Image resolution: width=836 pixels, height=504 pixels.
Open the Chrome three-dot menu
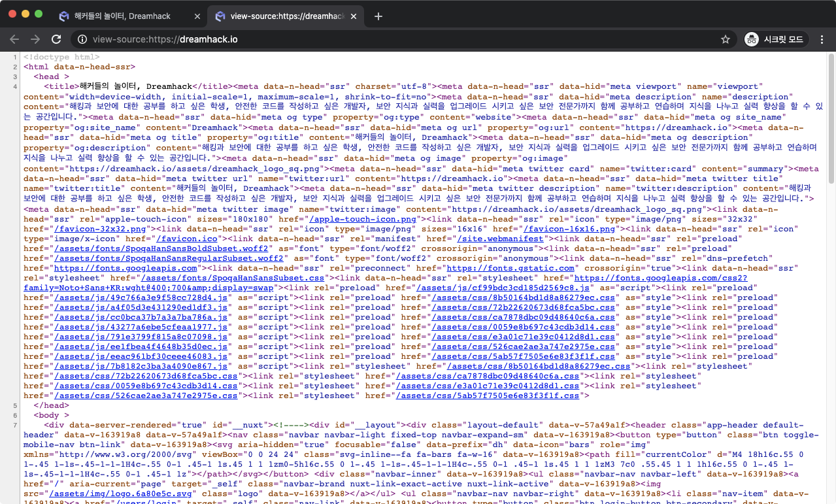(822, 39)
